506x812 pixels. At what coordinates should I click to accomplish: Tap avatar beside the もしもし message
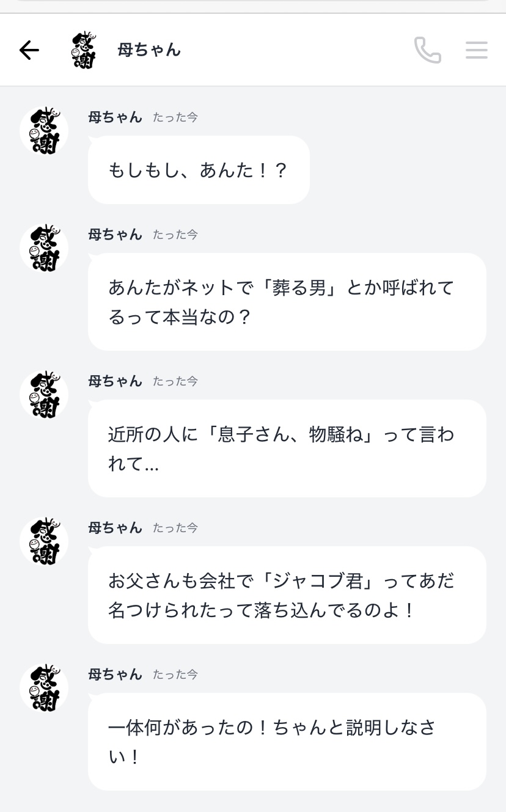[44, 131]
